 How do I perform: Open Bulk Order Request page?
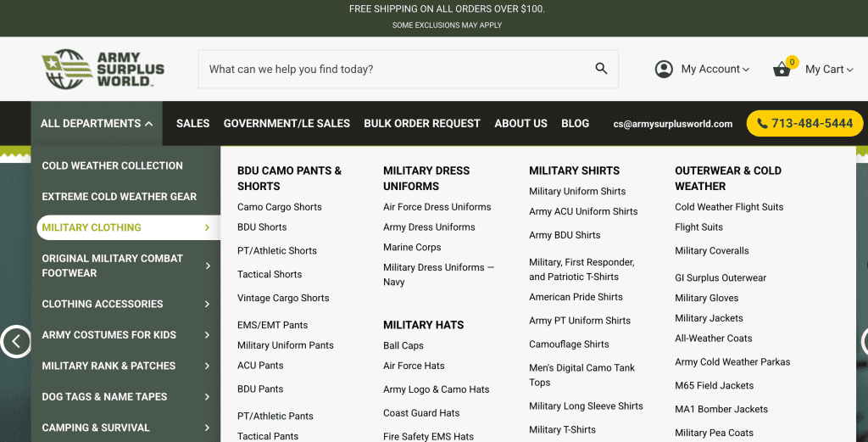[x=422, y=124]
